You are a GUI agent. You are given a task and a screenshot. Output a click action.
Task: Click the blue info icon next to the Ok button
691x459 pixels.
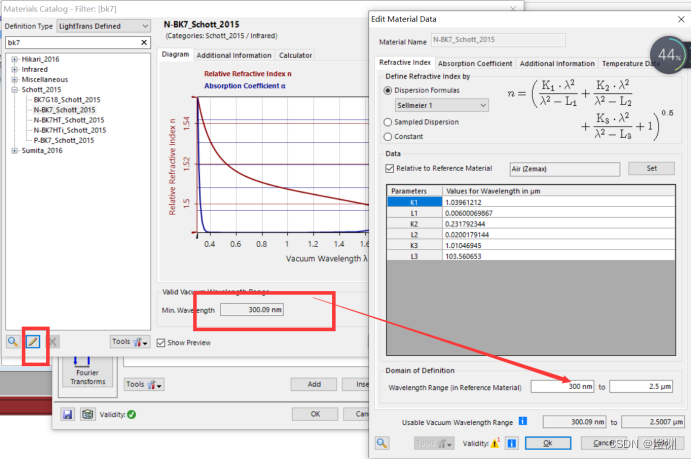tap(512, 443)
